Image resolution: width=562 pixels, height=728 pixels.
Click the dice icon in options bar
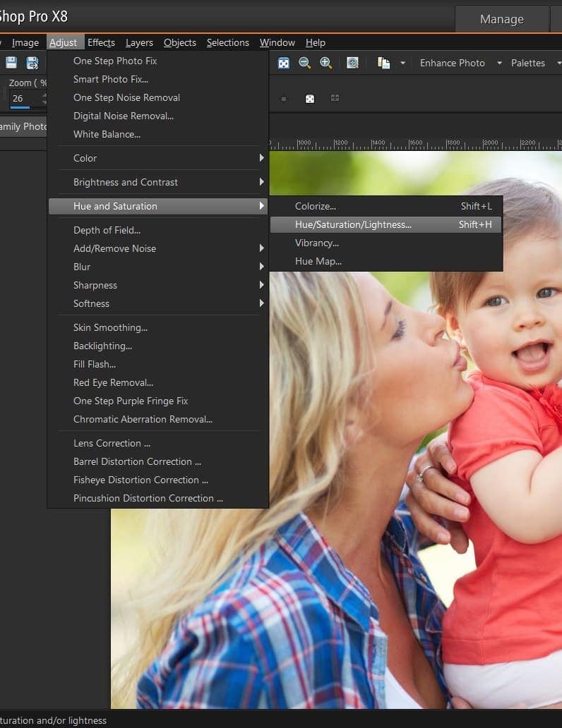(x=309, y=99)
